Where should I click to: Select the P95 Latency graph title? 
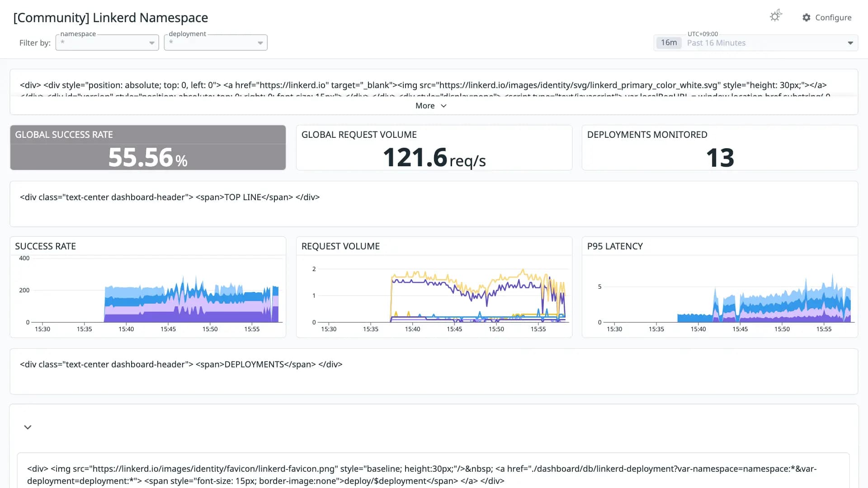(x=615, y=246)
